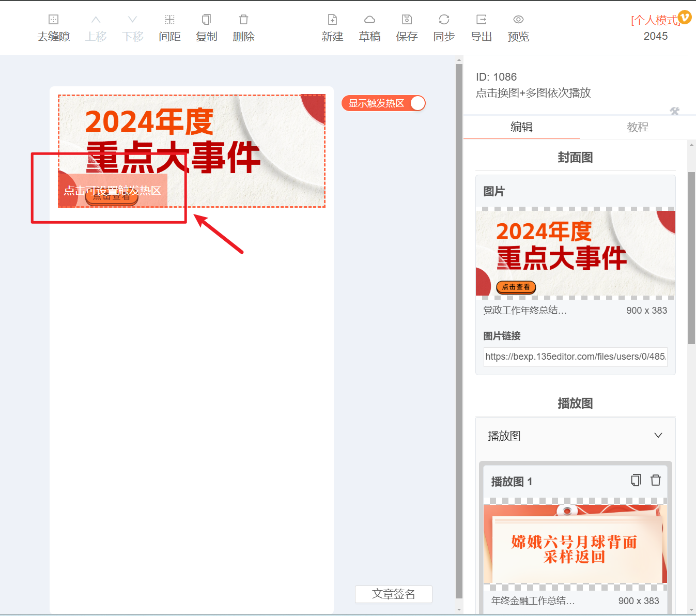Viewport: 696px width, 616px height.
Task: Click the 去缝隙 remove-gap toolbar icon
Action: click(x=53, y=20)
